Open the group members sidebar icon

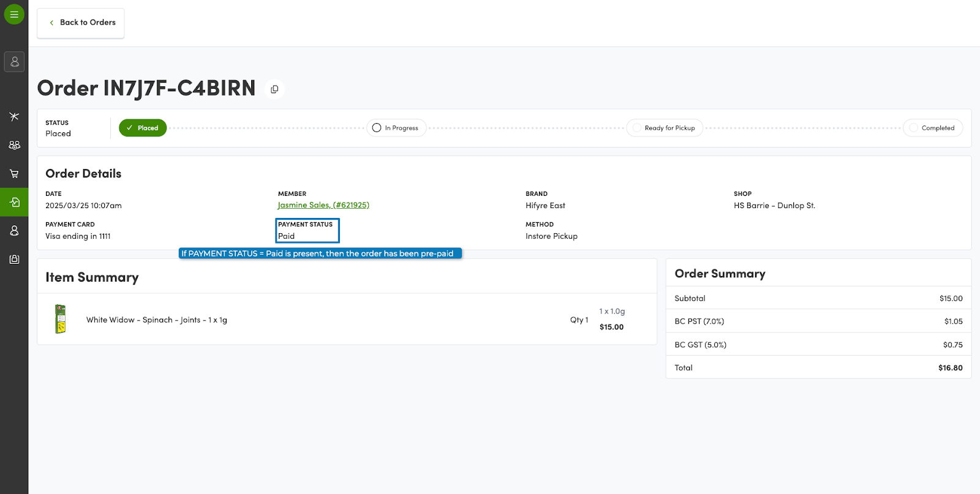pos(14,145)
